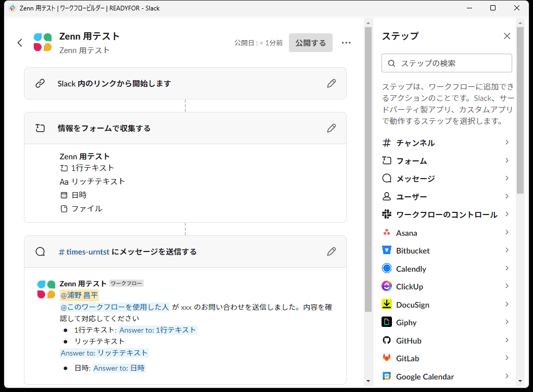This screenshot has width=533, height=392.
Task: Click the hash icon beside チャンネル
Action: pos(387,143)
